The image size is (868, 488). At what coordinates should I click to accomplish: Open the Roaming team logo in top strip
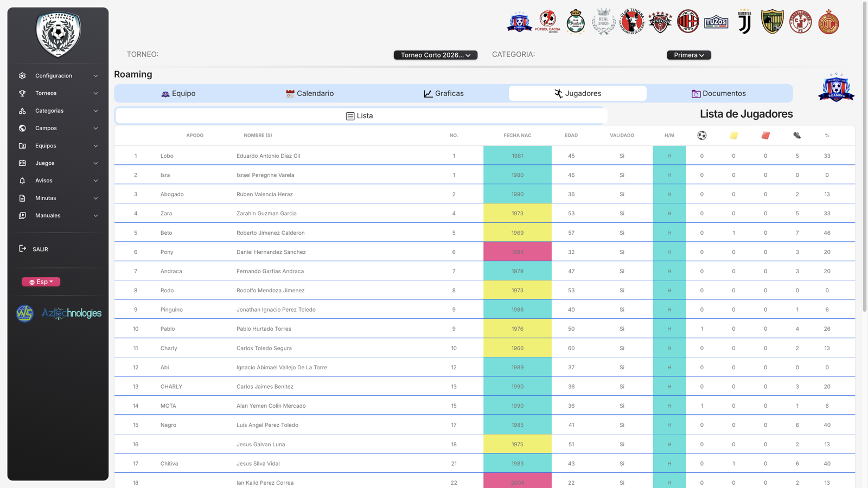point(519,22)
